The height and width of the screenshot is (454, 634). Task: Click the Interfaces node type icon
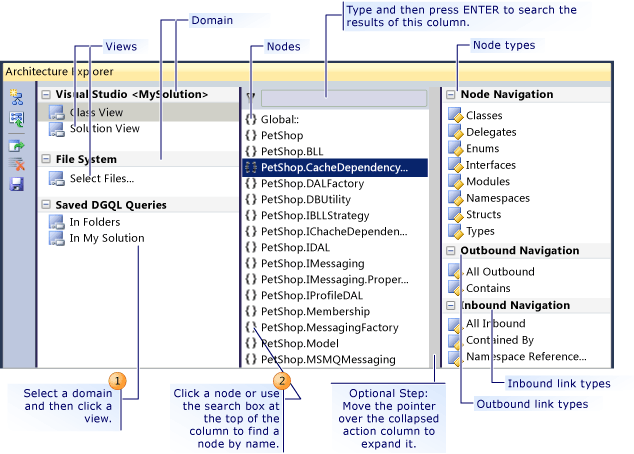click(x=455, y=165)
